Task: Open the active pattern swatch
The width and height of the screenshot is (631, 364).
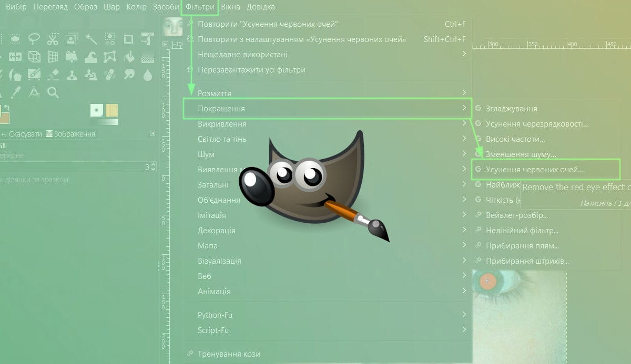Action: 112,110
